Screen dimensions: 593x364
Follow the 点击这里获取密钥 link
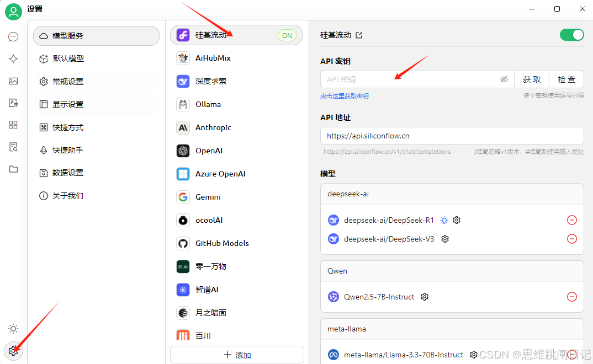click(344, 96)
